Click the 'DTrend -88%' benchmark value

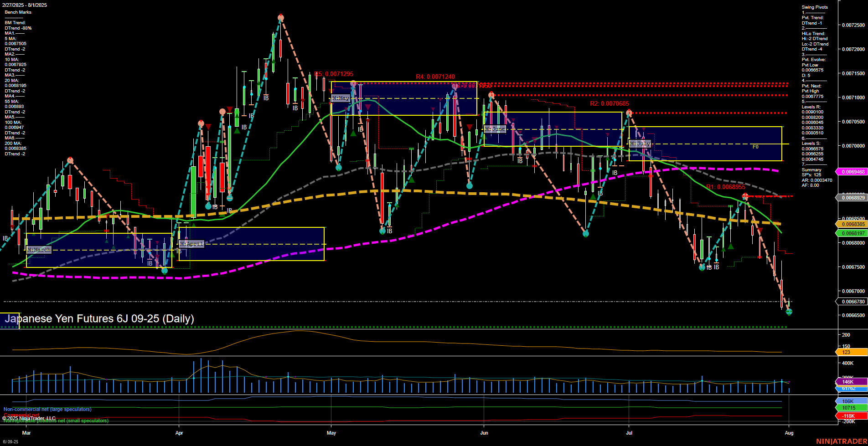[x=18, y=28]
